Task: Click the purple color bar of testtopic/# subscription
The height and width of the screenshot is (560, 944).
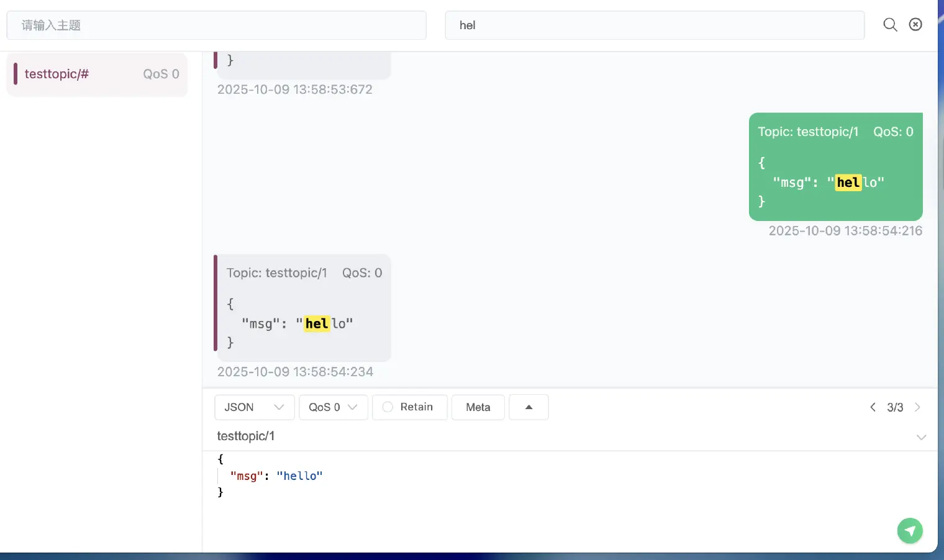Action: pos(16,74)
